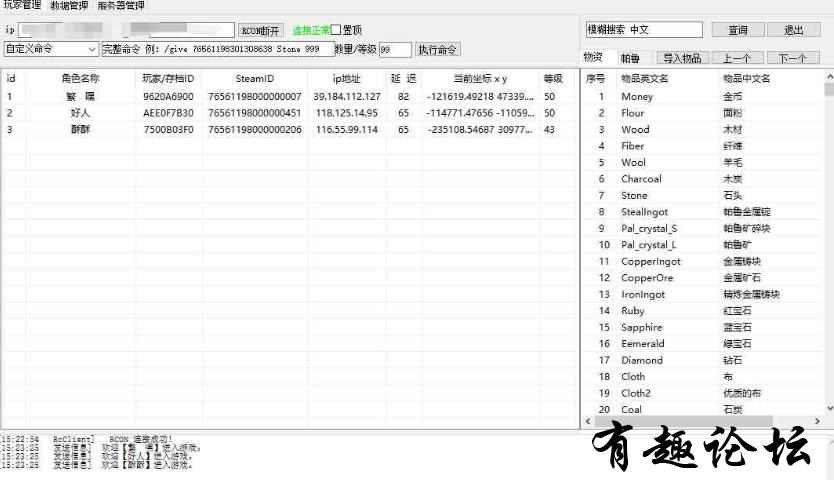Click the 模糊搜索 search field

pos(644,30)
